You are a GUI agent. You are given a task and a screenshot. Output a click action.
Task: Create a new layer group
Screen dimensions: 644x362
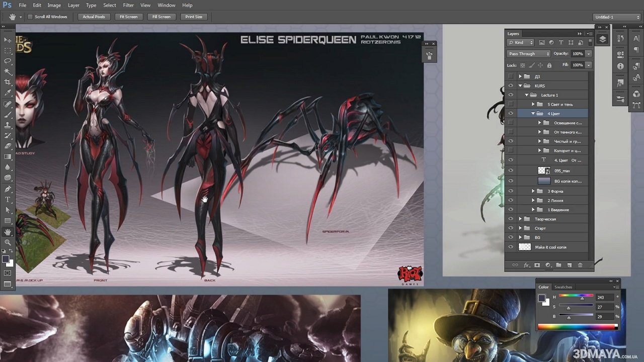point(558,265)
